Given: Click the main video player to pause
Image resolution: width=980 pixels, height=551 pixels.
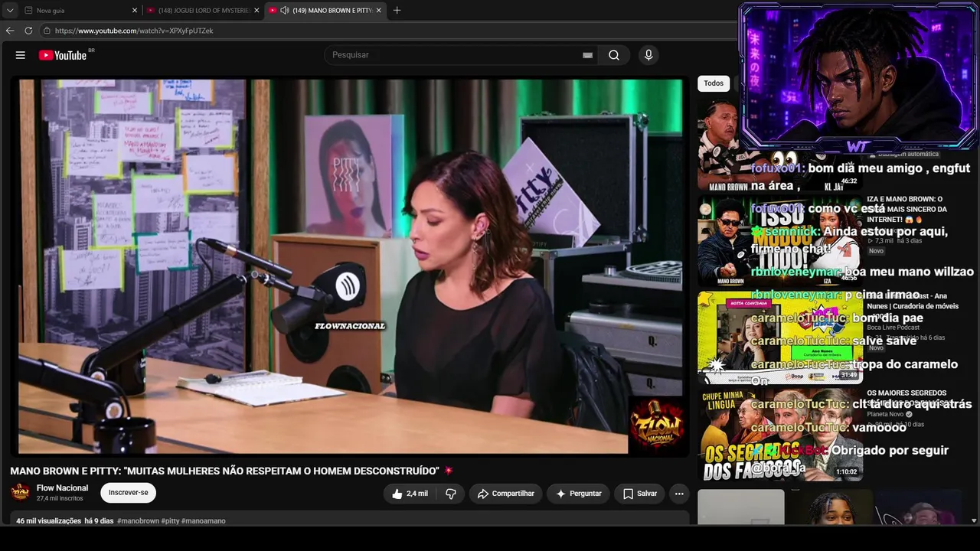Looking at the screenshot, I should tap(350, 266).
